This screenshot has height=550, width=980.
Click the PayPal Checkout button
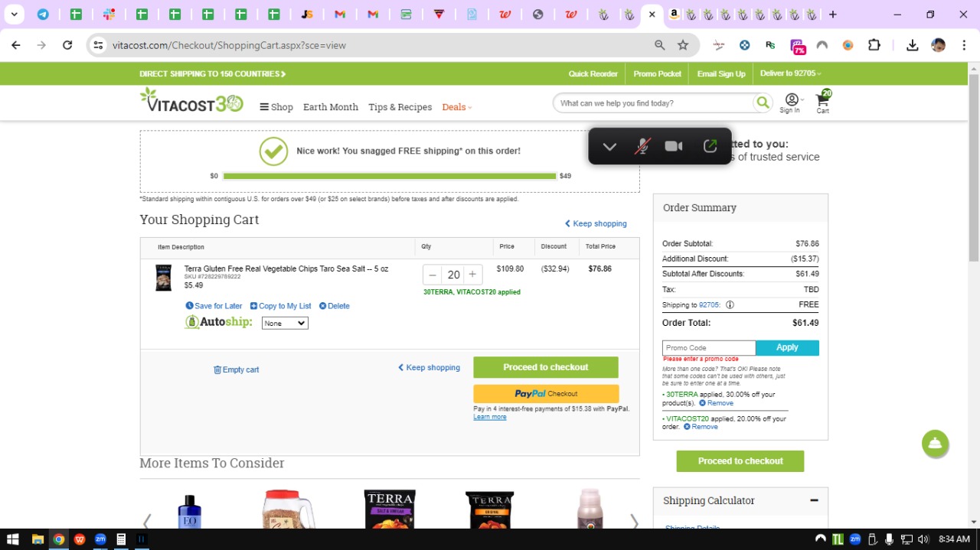[x=546, y=394]
